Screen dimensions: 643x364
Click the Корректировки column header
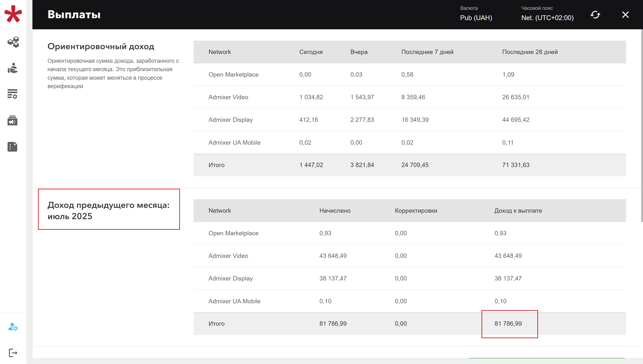[x=416, y=211]
